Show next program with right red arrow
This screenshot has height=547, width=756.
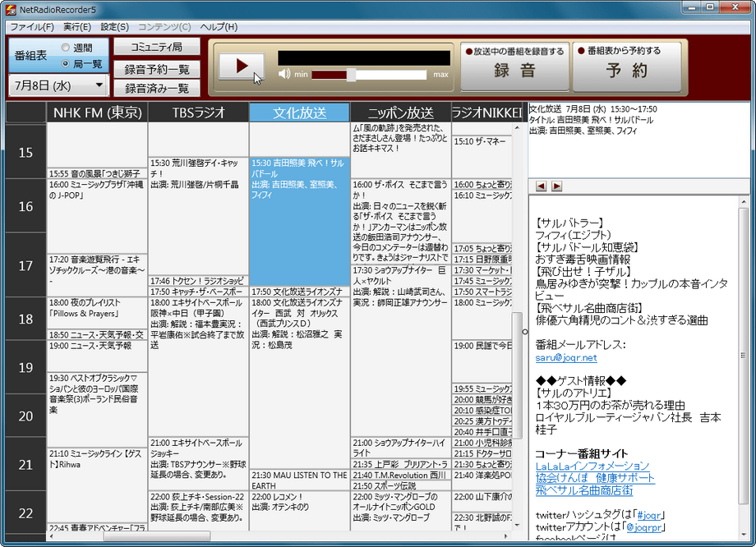557,186
